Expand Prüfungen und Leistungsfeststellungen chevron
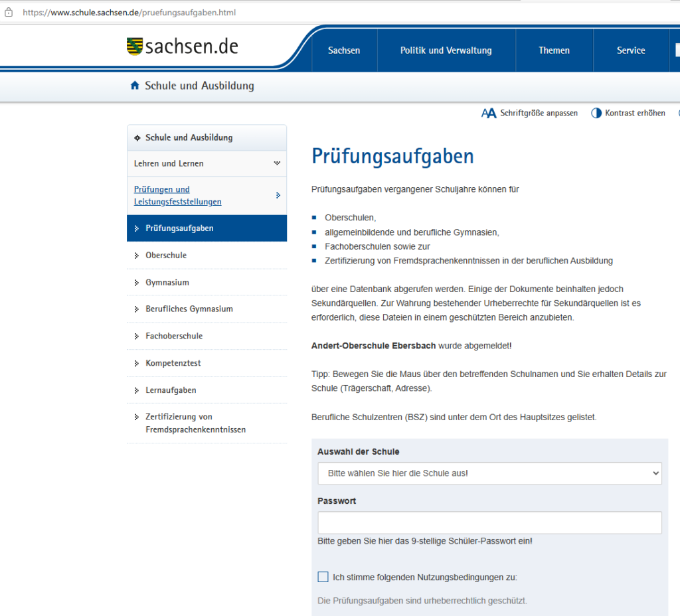The image size is (680, 616). [278, 195]
